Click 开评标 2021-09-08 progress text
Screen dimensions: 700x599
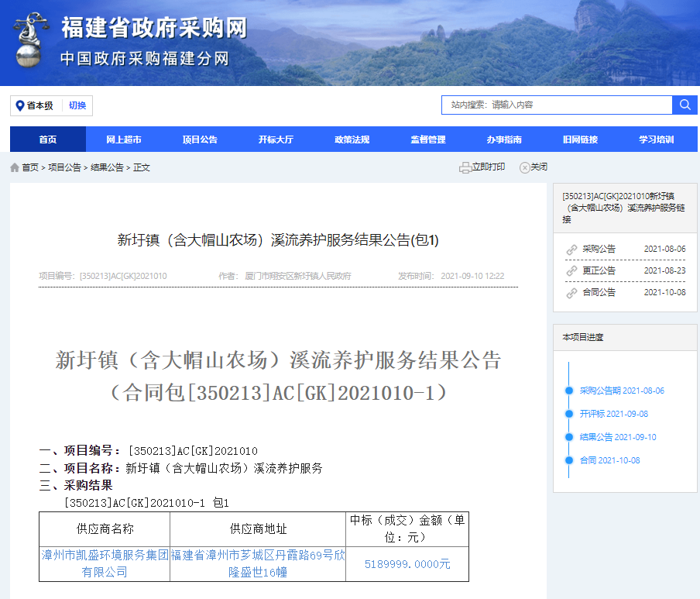click(x=614, y=414)
